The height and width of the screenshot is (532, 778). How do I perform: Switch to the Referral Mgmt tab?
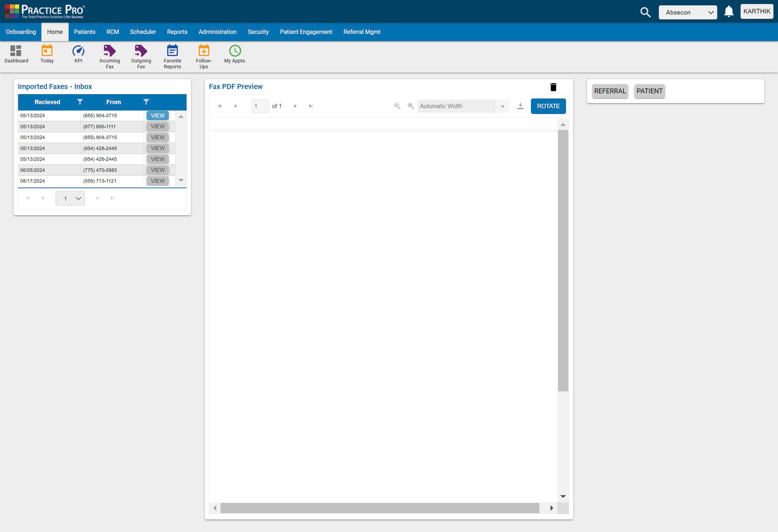tap(362, 32)
